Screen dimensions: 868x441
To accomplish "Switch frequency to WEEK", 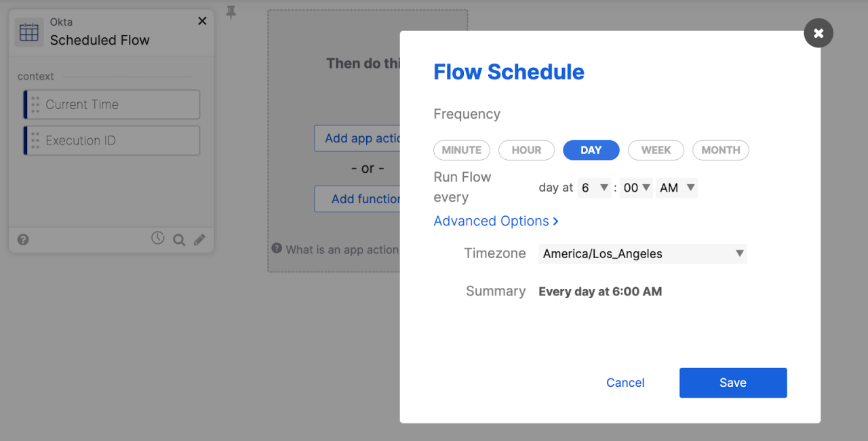I will coord(656,150).
